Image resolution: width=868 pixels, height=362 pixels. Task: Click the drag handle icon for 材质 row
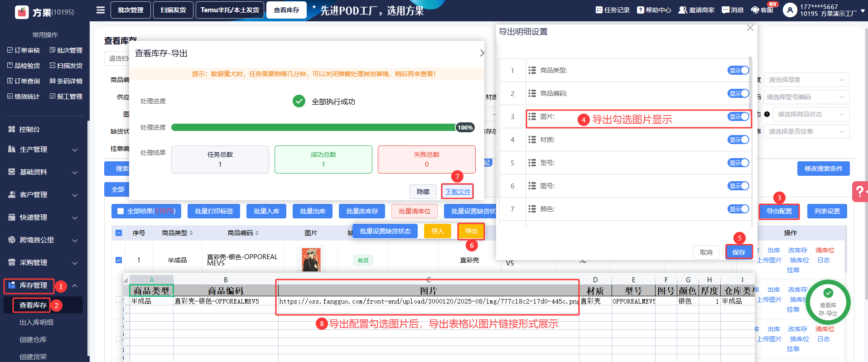[x=532, y=140]
